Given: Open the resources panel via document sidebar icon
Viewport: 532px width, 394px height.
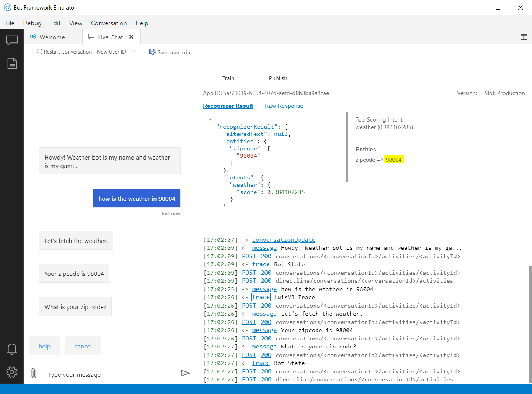Looking at the screenshot, I should click(x=12, y=63).
